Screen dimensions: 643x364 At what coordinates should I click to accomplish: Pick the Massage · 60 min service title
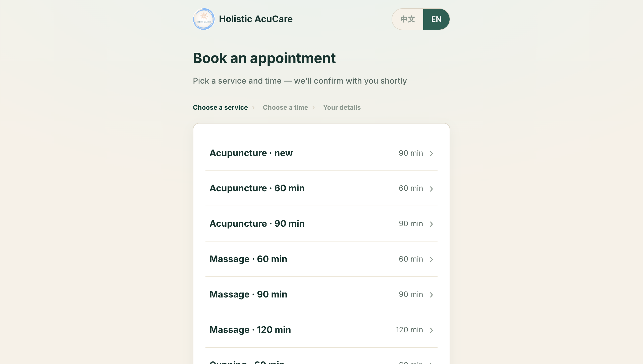coord(248,259)
